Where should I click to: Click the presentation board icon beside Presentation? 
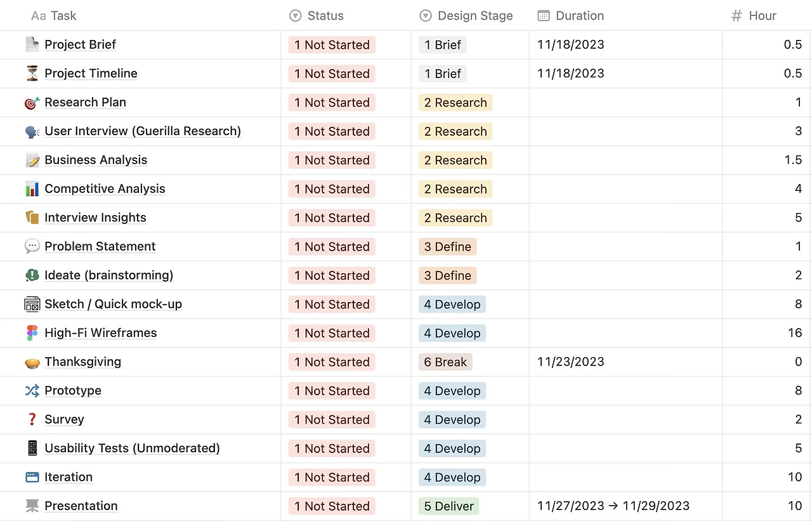[x=32, y=506]
